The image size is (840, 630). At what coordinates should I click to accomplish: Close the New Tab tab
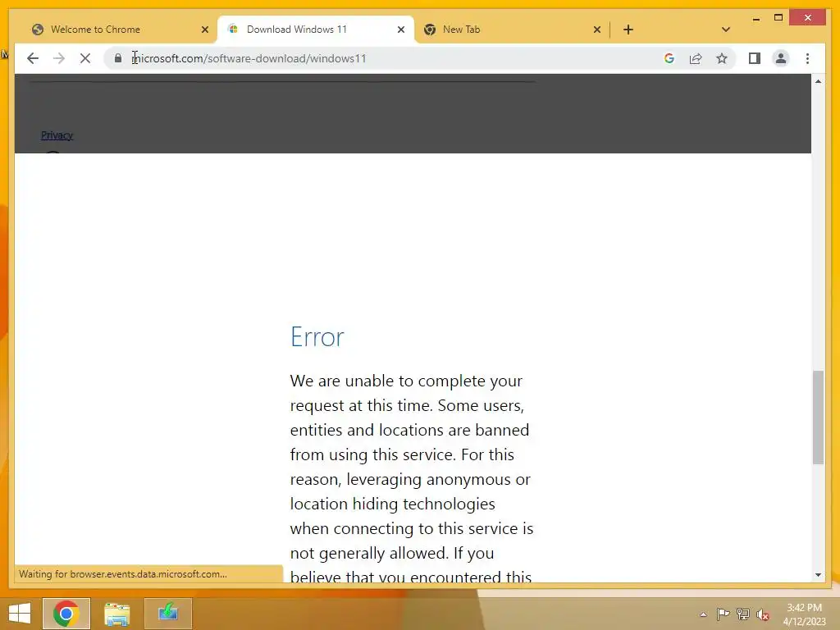point(597,30)
